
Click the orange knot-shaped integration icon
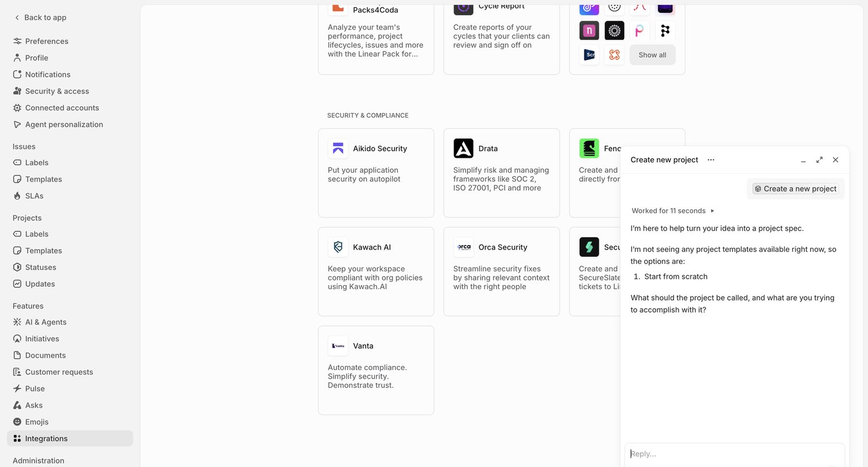click(614, 55)
